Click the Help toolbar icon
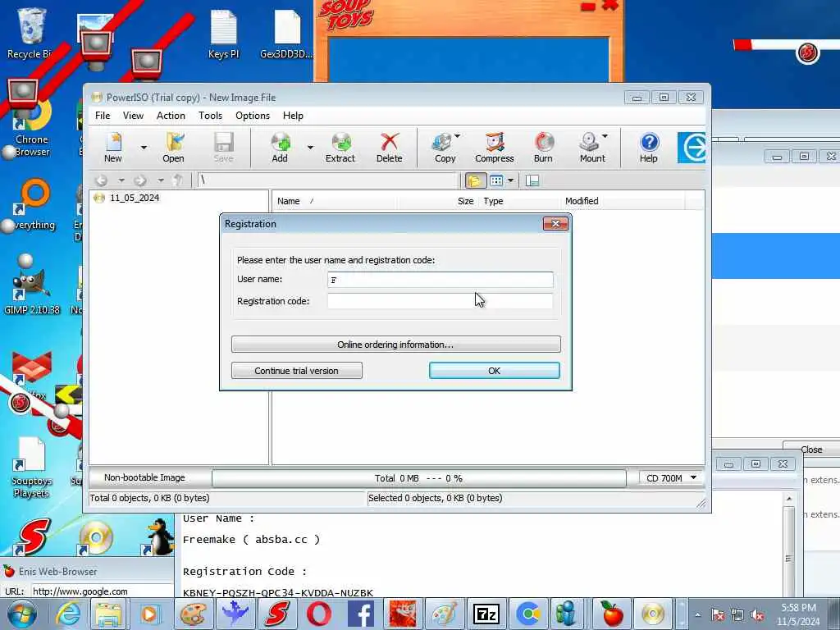Screen dimensions: 840x630 point(649,148)
